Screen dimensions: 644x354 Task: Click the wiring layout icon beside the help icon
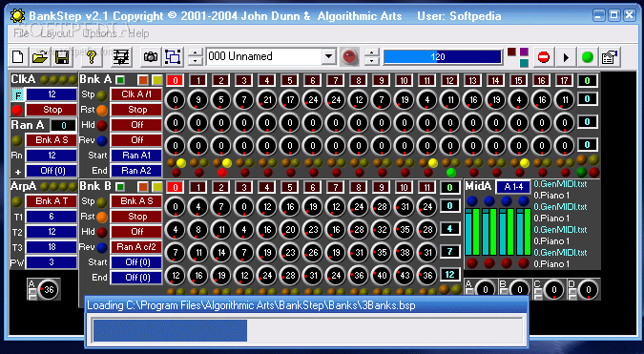coord(121,57)
